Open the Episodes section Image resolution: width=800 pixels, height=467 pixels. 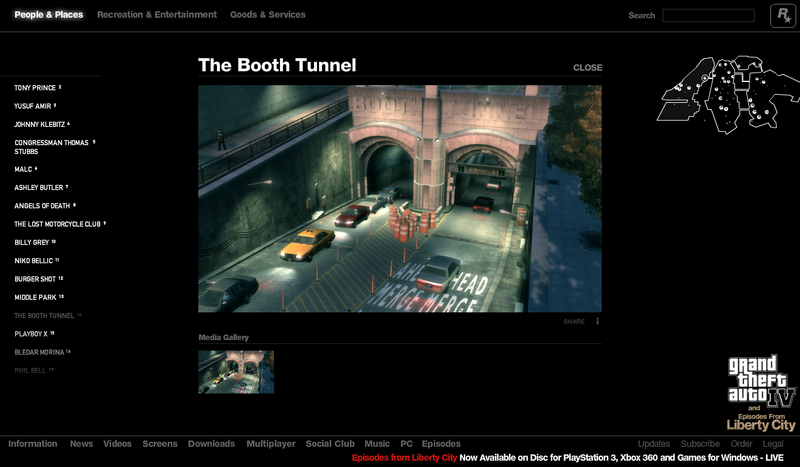[x=441, y=444]
